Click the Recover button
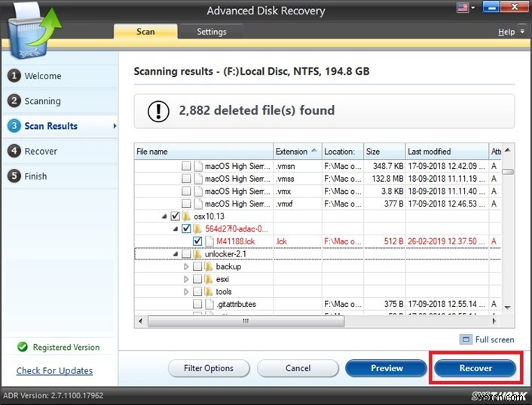 475,368
